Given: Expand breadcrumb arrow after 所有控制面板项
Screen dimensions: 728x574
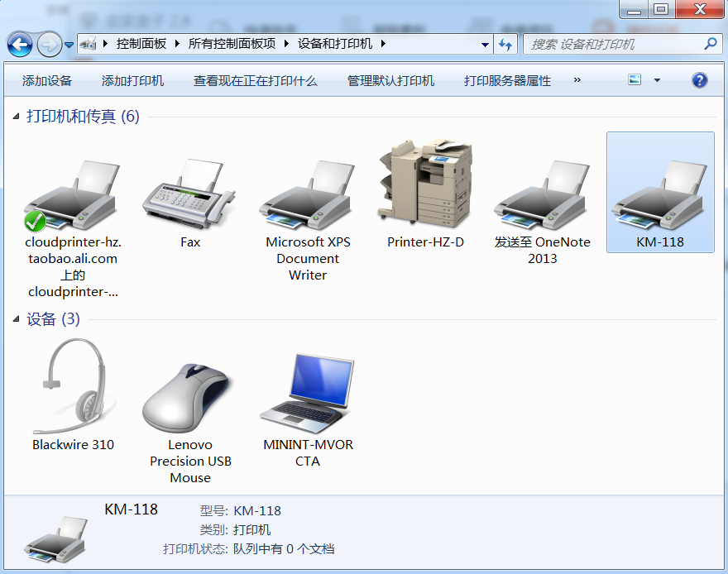Looking at the screenshot, I should coord(286,44).
